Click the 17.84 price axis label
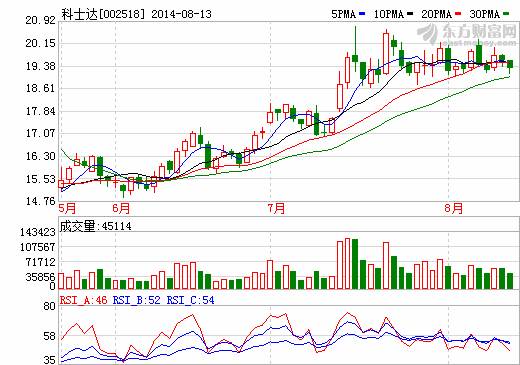Image resolution: width=520 pixels, height=365 pixels. coord(40,111)
